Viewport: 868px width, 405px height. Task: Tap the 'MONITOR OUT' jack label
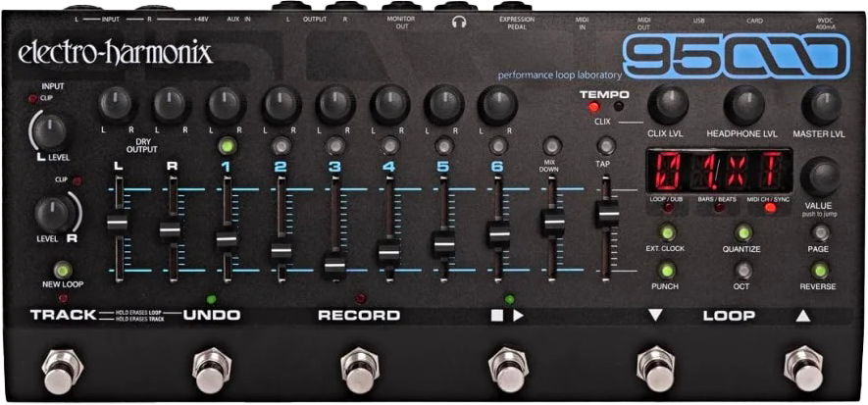coord(402,23)
